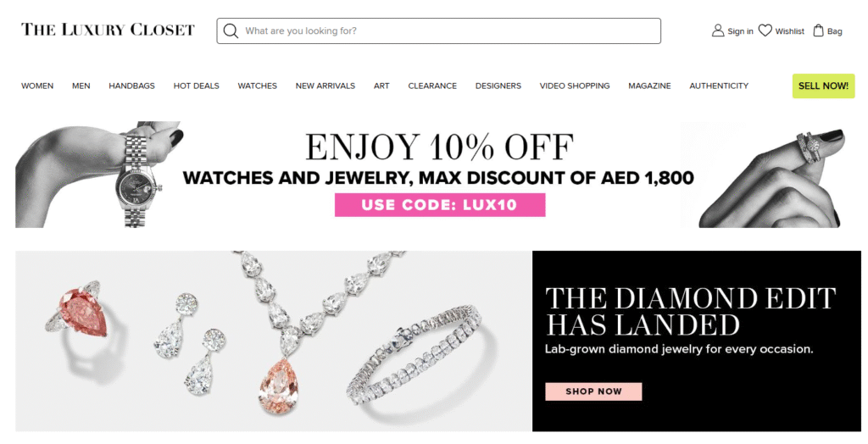Go to the HANDBAGS category
Screen dimensions: 868x444
(x=131, y=86)
